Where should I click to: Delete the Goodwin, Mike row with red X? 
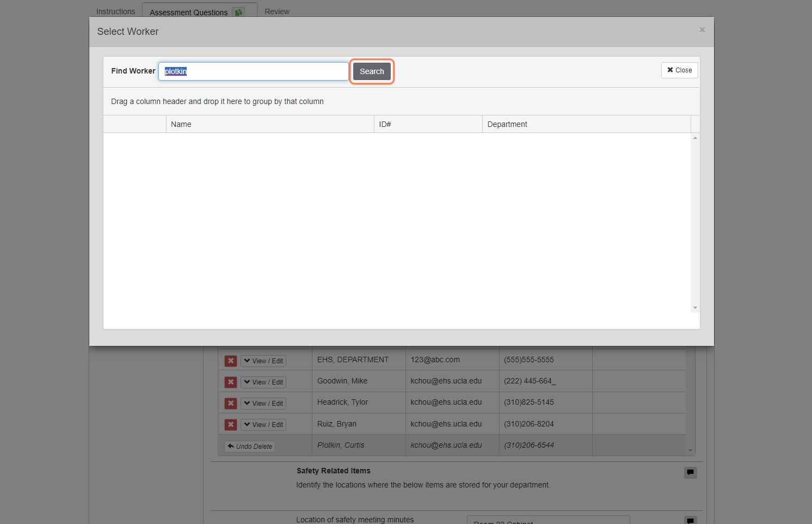coord(231,382)
